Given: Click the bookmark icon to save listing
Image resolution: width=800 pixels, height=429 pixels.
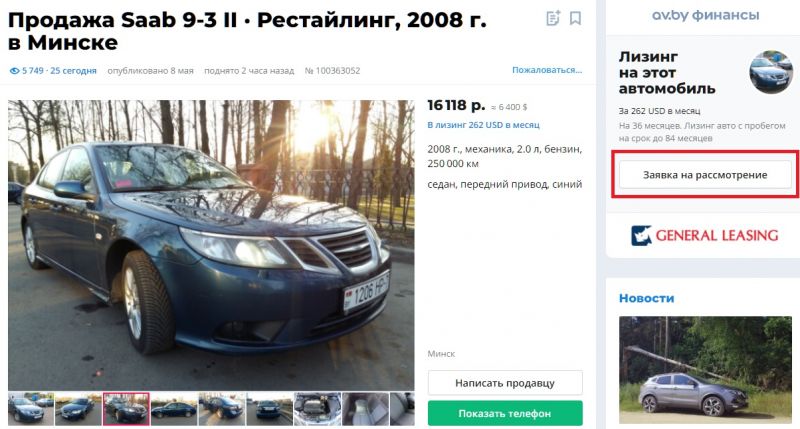Looking at the screenshot, I should tap(576, 18).
